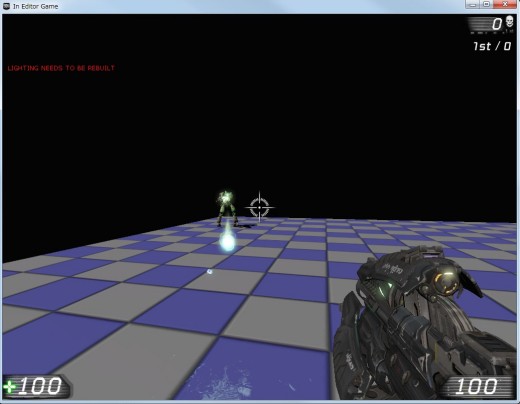Minimize the In Editor Game window
Image resolution: width=520 pixels, height=404 pixels.
click(473, 4)
